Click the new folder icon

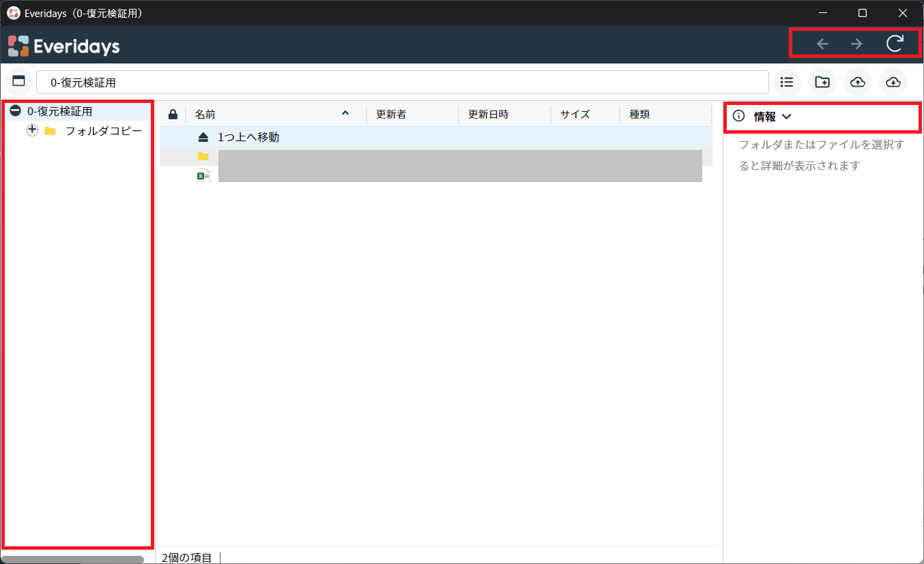click(x=822, y=82)
